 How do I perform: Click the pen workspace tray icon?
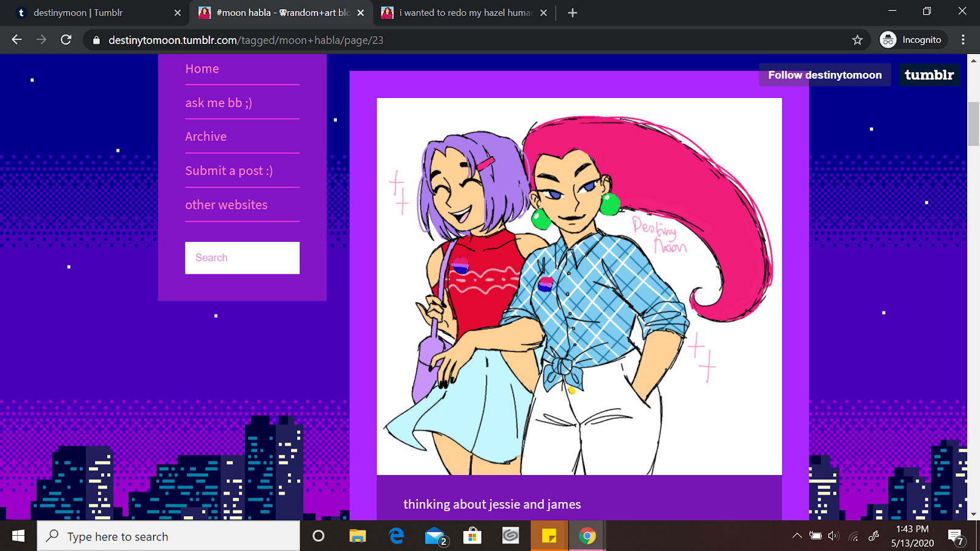(x=874, y=536)
